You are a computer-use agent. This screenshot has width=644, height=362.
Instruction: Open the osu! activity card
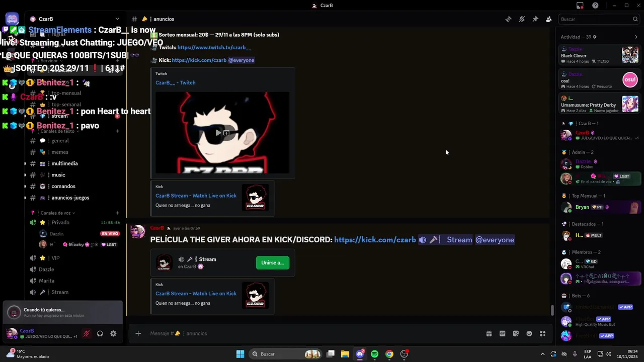point(600,80)
